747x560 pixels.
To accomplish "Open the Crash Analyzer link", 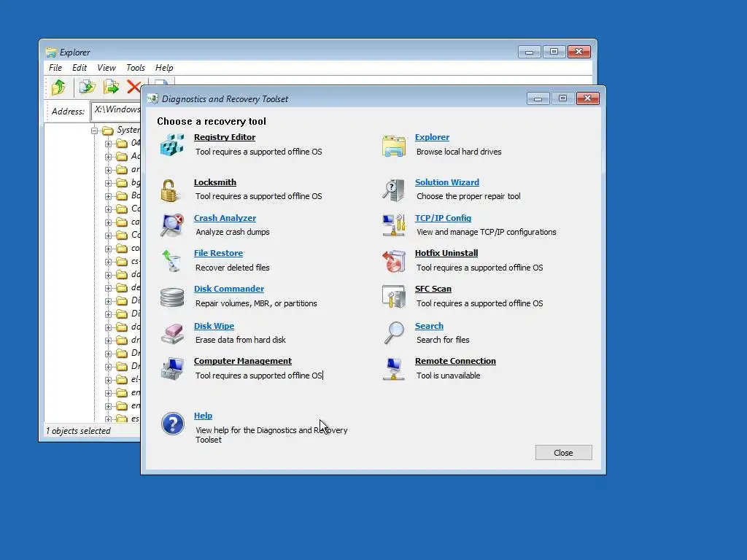I will pyautogui.click(x=225, y=218).
